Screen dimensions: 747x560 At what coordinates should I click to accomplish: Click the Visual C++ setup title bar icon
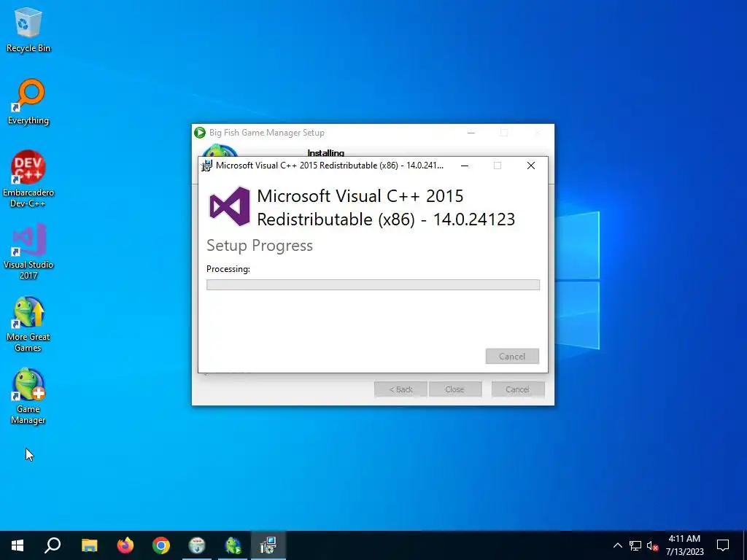pos(206,166)
